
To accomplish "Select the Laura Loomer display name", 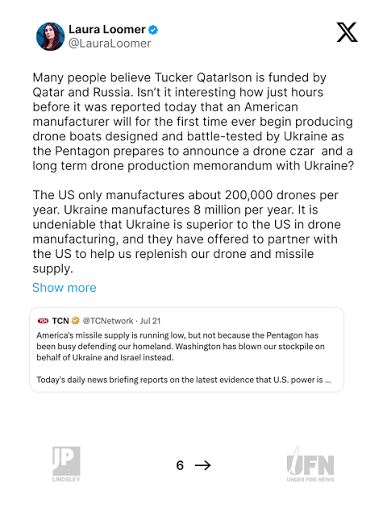I will click(x=107, y=29).
